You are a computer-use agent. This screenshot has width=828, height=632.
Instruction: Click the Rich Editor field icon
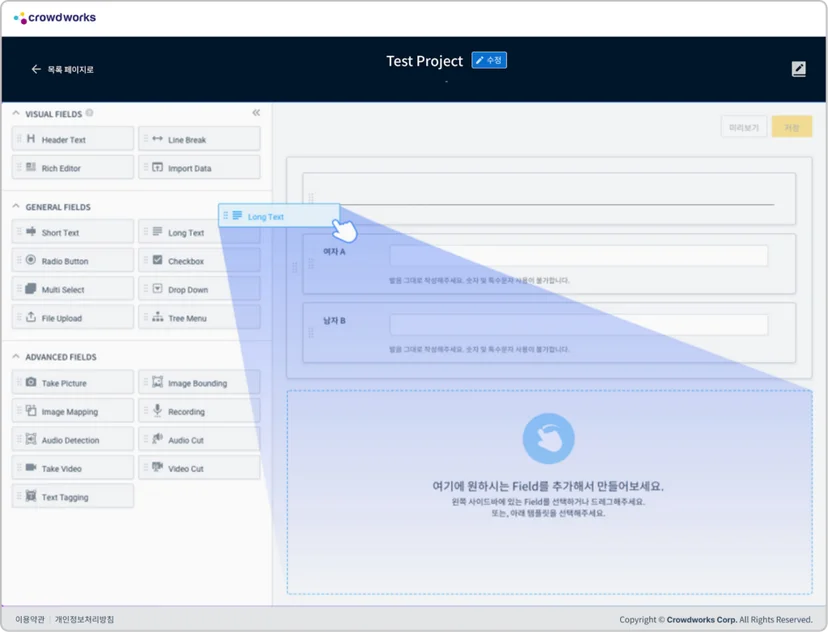[31, 167]
